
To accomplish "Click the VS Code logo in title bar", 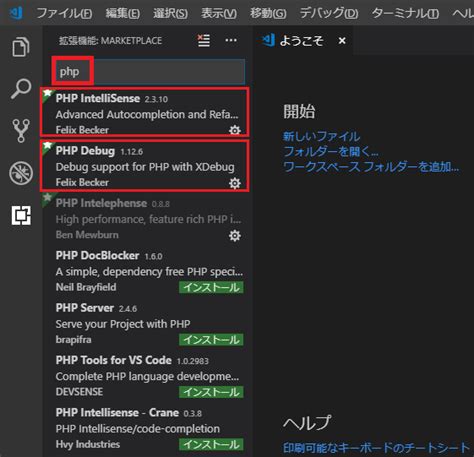I will click(x=16, y=13).
